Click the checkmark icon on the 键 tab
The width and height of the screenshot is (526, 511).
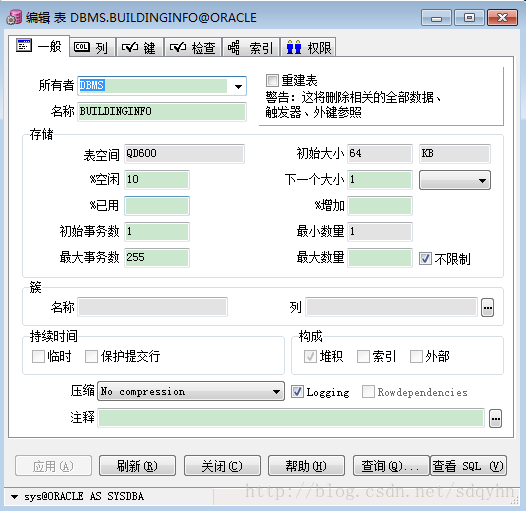[x=130, y=47]
